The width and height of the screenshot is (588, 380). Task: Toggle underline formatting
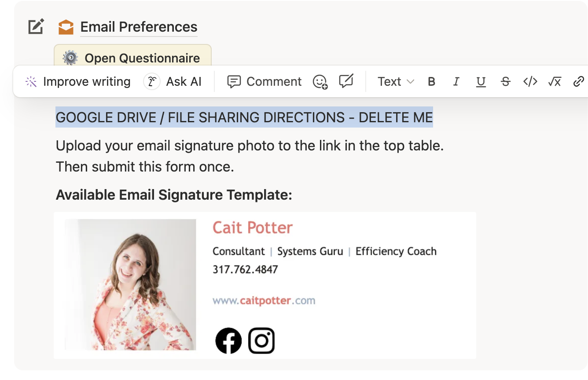point(481,82)
